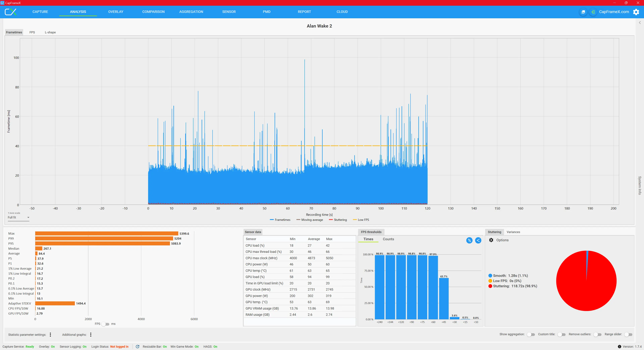Image resolution: width=644 pixels, height=350 pixels.
Task: Open the screenshot icon beside the login icon
Action: pyautogui.click(x=583, y=12)
